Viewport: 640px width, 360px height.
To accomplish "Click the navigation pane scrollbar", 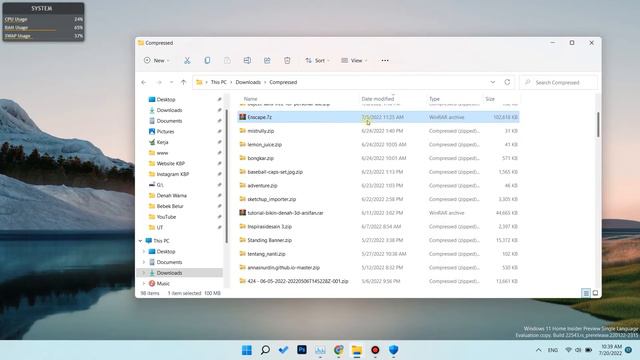I will [227, 176].
